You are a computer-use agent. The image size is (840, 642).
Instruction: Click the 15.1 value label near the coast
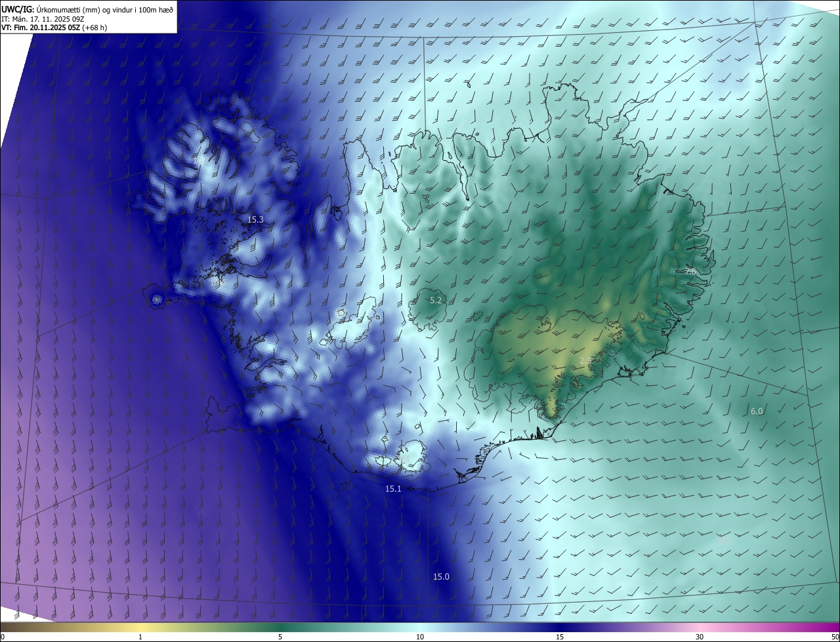tap(393, 489)
